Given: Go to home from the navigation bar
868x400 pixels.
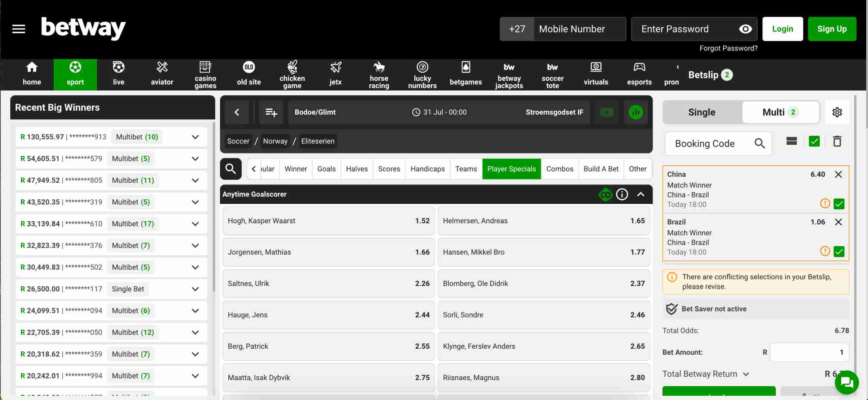Looking at the screenshot, I should pos(32,74).
